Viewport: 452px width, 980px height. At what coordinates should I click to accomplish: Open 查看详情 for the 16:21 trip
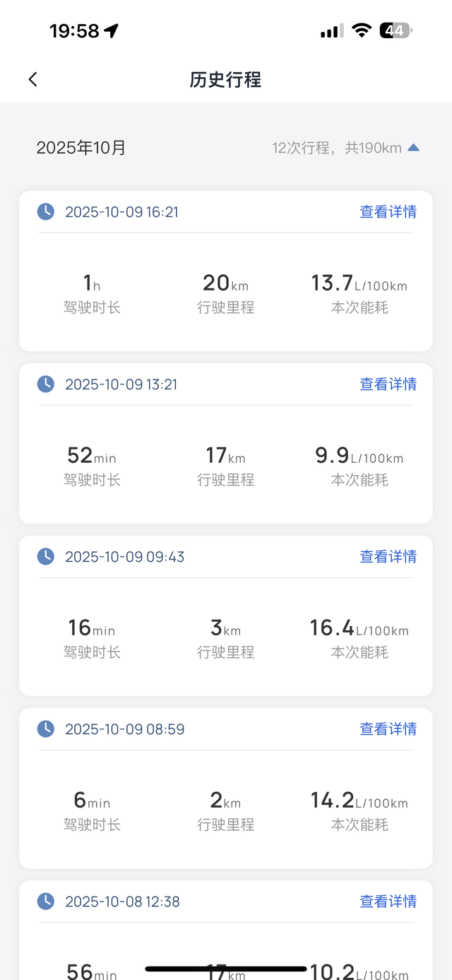pos(388,211)
